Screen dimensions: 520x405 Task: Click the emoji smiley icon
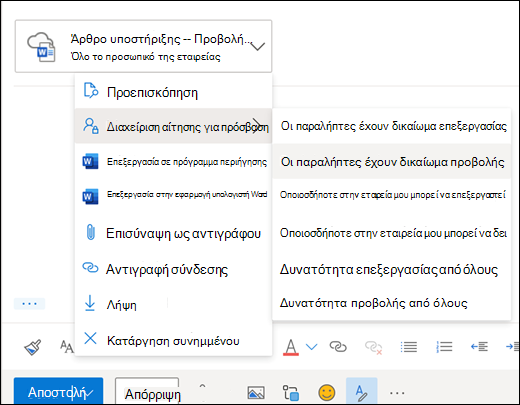click(x=327, y=392)
